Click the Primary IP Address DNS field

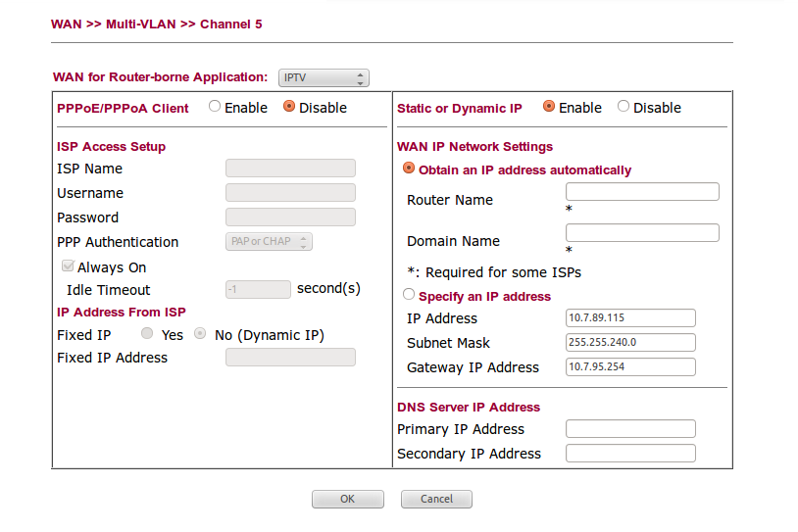tap(630, 429)
